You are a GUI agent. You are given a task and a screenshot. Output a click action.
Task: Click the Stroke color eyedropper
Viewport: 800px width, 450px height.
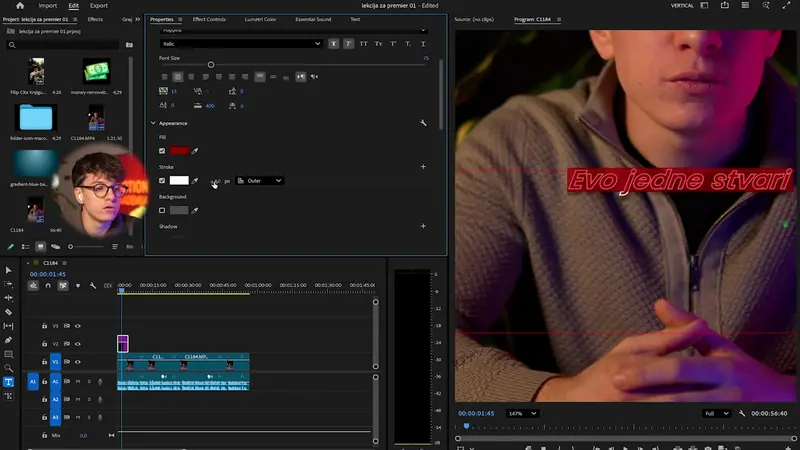point(195,181)
